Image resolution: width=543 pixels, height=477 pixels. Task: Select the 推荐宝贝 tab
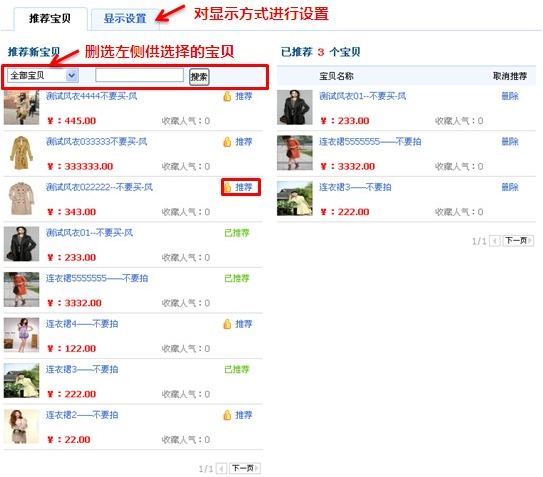point(50,18)
